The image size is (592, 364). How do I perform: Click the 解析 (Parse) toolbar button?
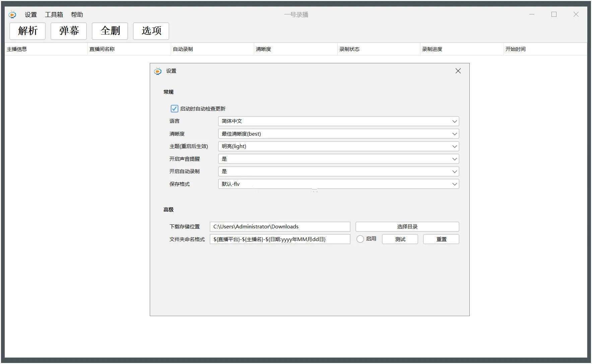point(27,31)
